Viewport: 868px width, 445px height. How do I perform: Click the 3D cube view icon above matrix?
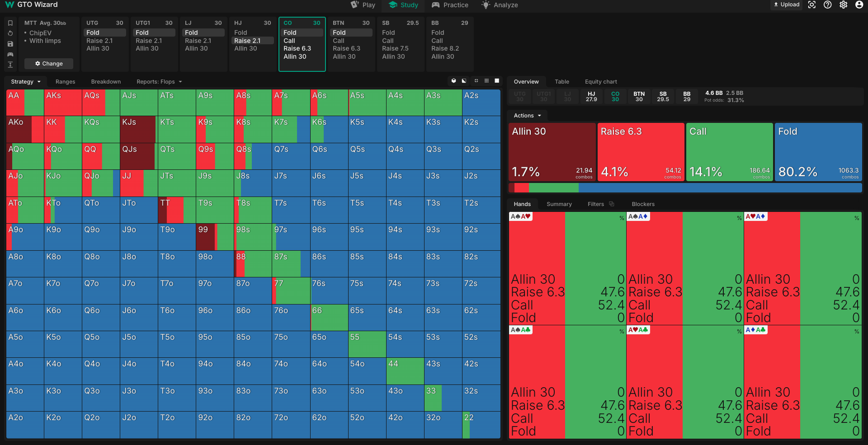453,81
